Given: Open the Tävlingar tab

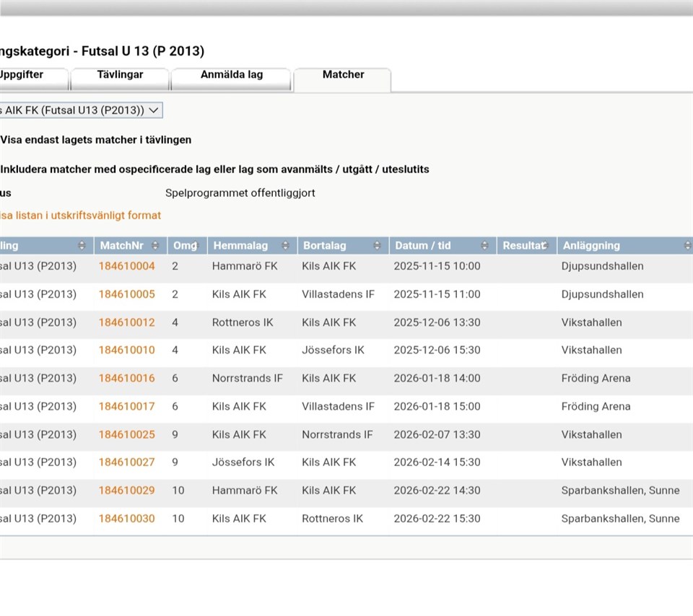Looking at the screenshot, I should [120, 75].
